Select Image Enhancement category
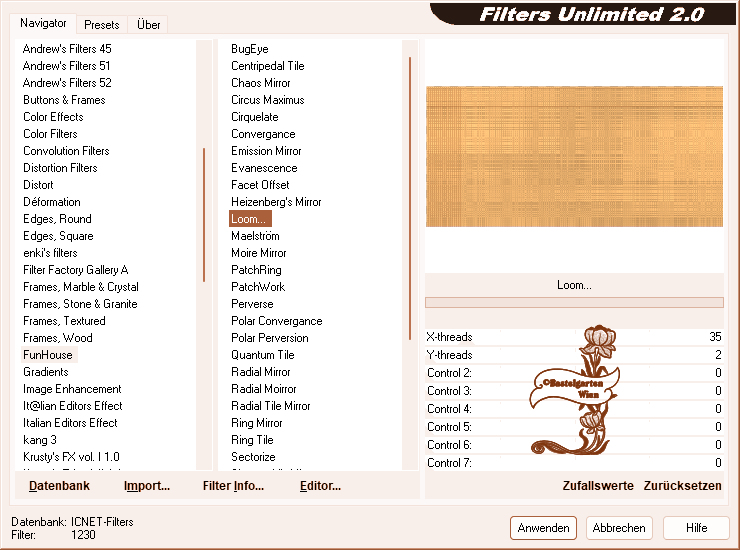The image size is (740, 550). pyautogui.click(x=72, y=389)
